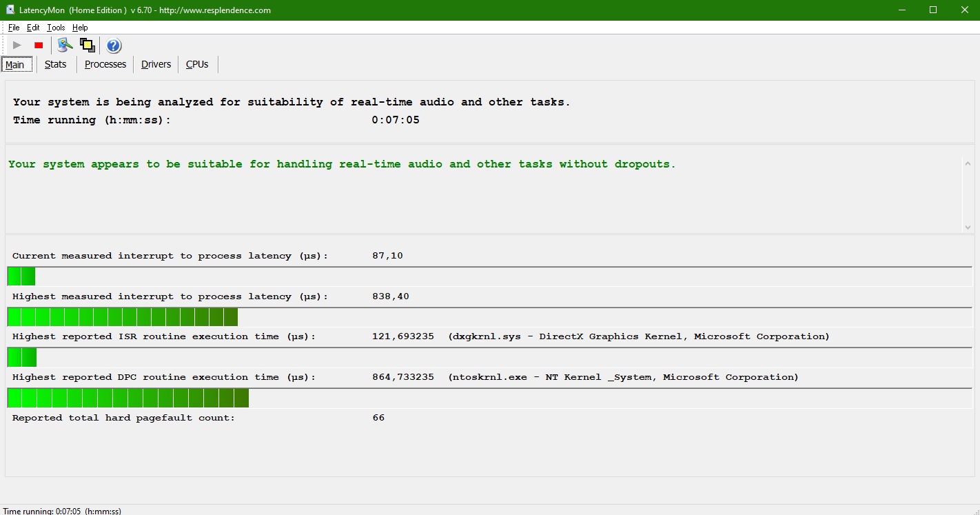Click the scroll down arrow in message box
The height and width of the screenshot is (515, 980).
(968, 227)
